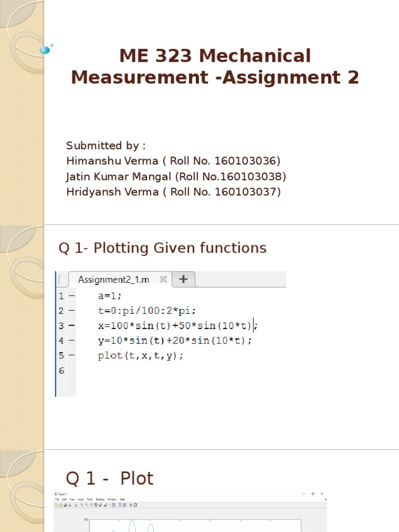Open the Tools menu in the Figure 1 window
The height and width of the screenshot is (532, 399).
coord(89,499)
